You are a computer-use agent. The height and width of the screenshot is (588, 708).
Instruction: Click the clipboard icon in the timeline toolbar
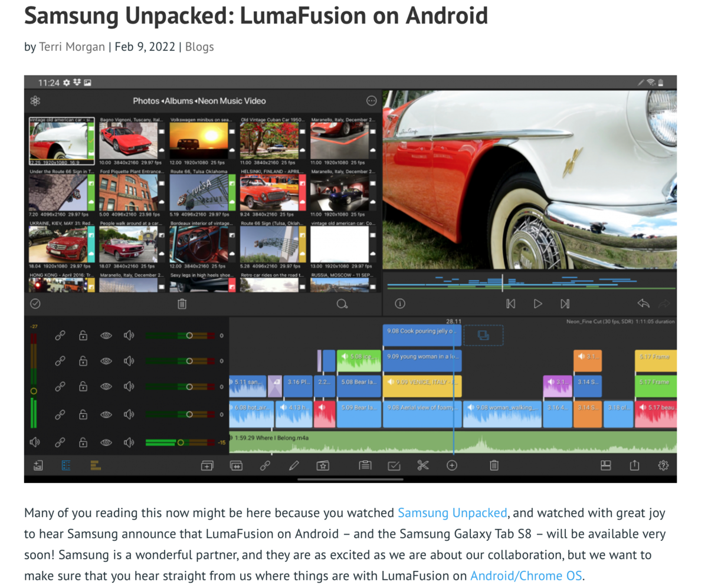[x=365, y=465]
